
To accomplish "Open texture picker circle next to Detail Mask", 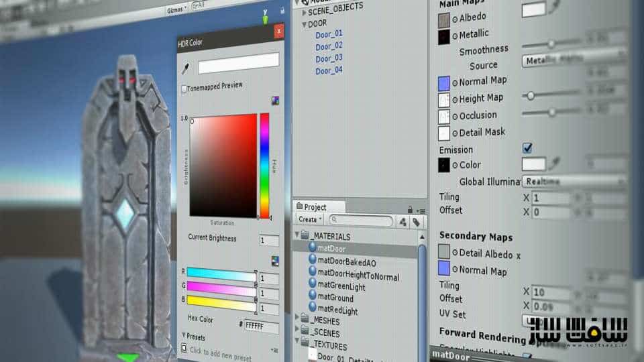I will pos(455,133).
